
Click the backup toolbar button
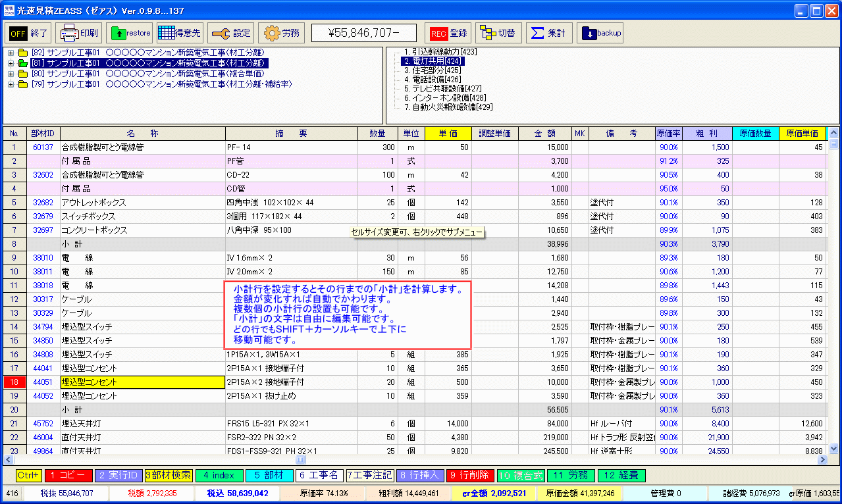click(600, 33)
